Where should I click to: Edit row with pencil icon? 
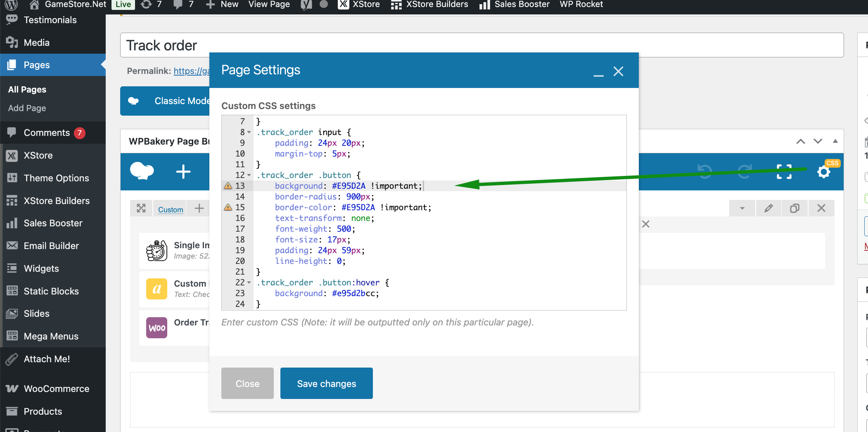(768, 208)
